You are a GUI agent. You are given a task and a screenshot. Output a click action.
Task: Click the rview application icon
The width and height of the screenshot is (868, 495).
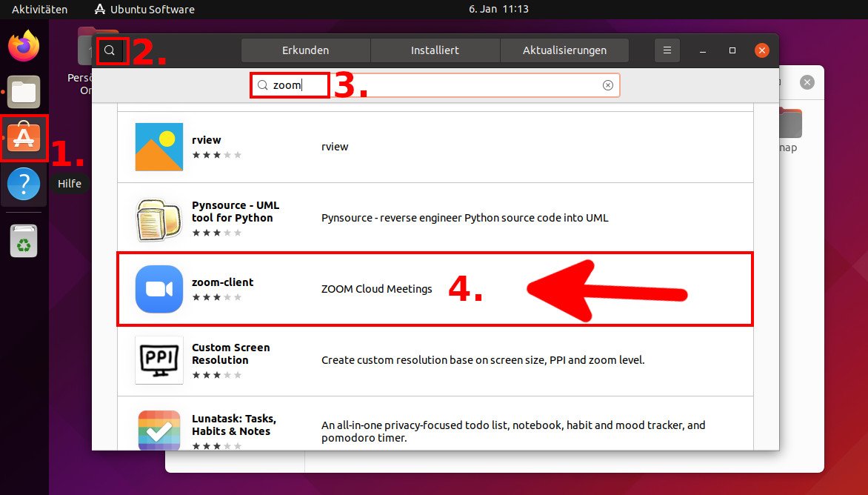tap(158, 146)
